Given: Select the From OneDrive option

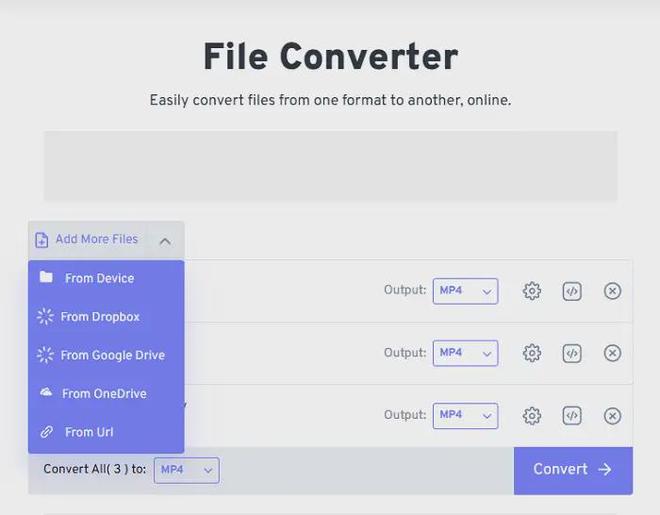Looking at the screenshot, I should 104,394.
